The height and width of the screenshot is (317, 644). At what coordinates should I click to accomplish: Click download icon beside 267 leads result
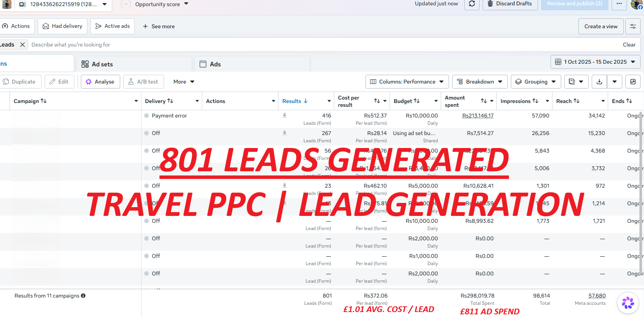(285, 133)
